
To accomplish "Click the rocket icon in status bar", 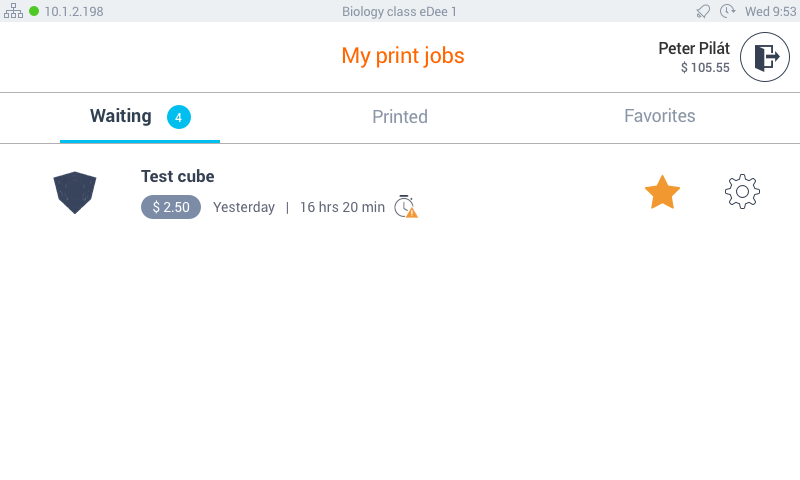I will point(704,11).
